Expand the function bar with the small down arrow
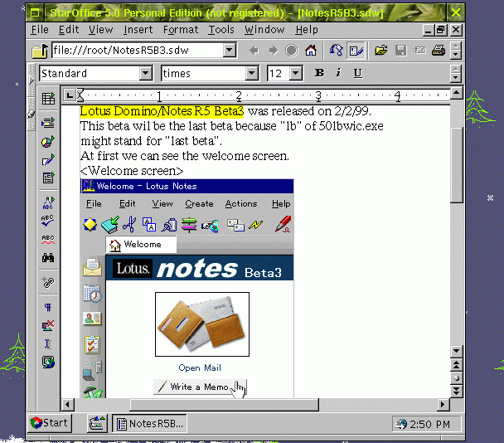504x443 pixels. pos(455,55)
